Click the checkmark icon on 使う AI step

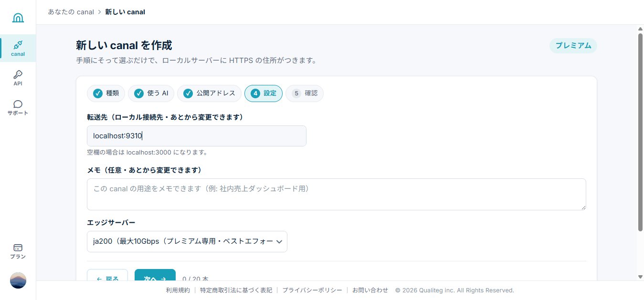pyautogui.click(x=139, y=93)
